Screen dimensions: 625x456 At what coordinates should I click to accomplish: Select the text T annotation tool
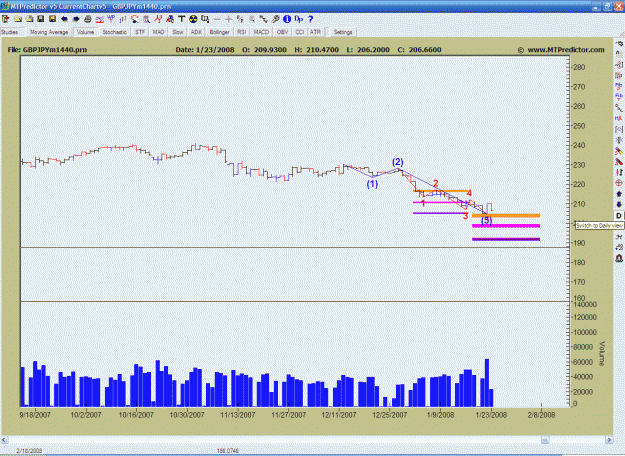(x=181, y=19)
